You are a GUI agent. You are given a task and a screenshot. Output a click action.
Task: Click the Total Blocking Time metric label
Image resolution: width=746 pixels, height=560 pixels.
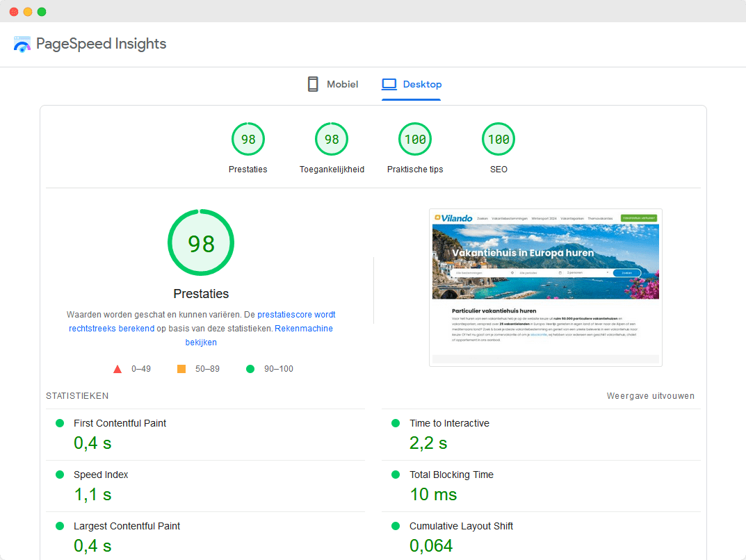[451, 475]
